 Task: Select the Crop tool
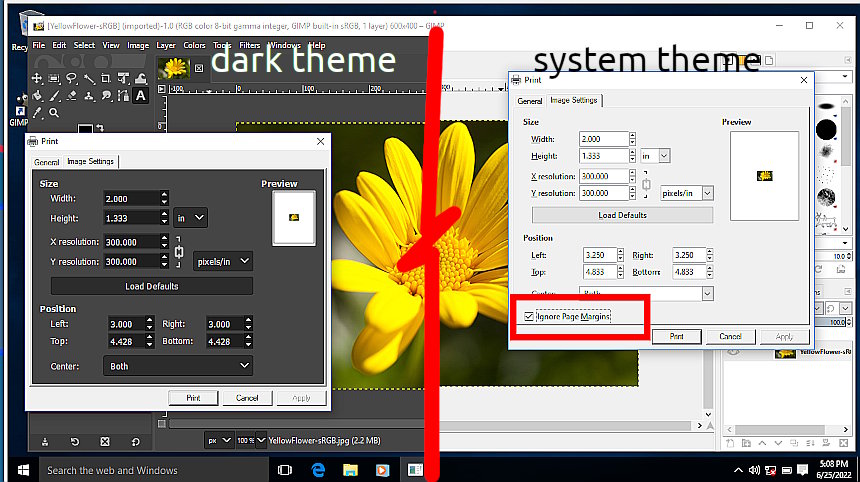click(106, 78)
